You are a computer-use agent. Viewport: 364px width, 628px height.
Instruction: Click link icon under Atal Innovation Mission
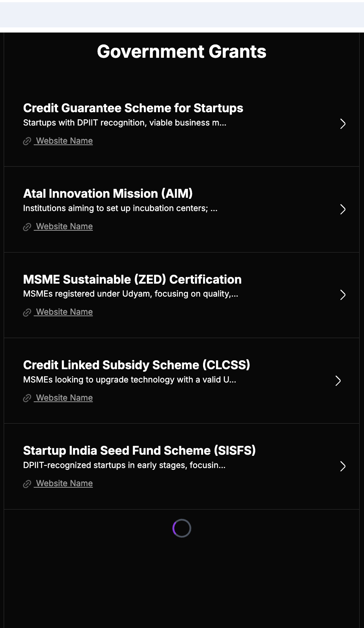(27, 227)
